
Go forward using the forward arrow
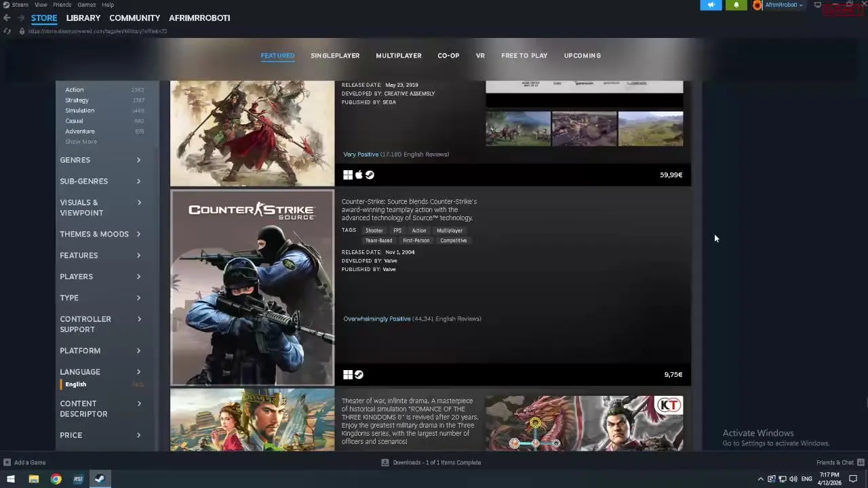[21, 18]
